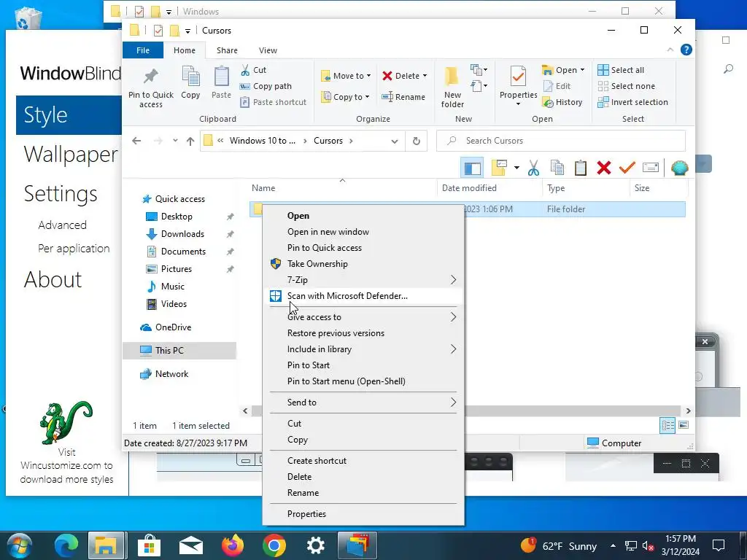Open the Copy to dropdown

[x=346, y=97]
